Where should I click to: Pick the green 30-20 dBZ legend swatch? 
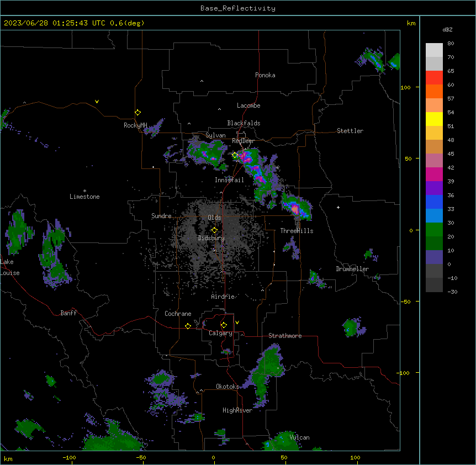pyautogui.click(x=434, y=230)
